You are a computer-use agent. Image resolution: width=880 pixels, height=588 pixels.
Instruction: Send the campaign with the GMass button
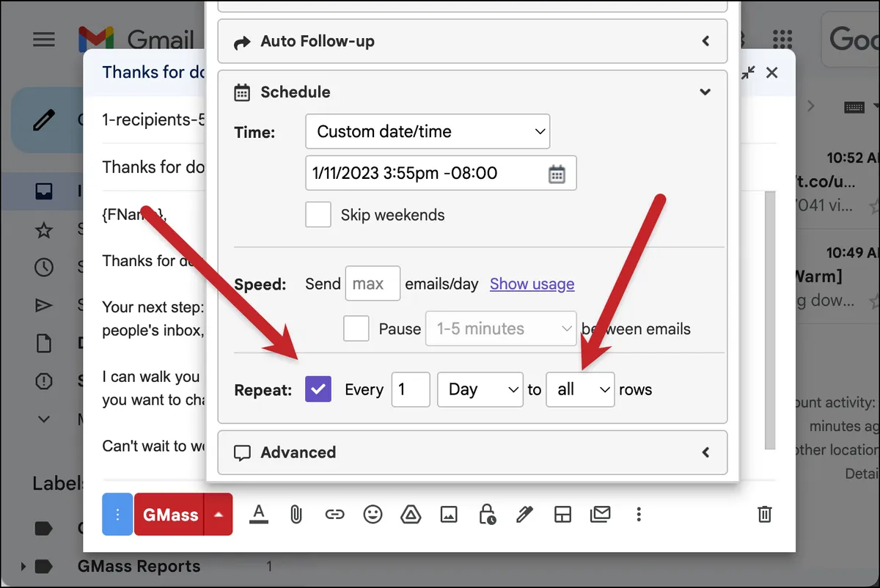pyautogui.click(x=170, y=515)
